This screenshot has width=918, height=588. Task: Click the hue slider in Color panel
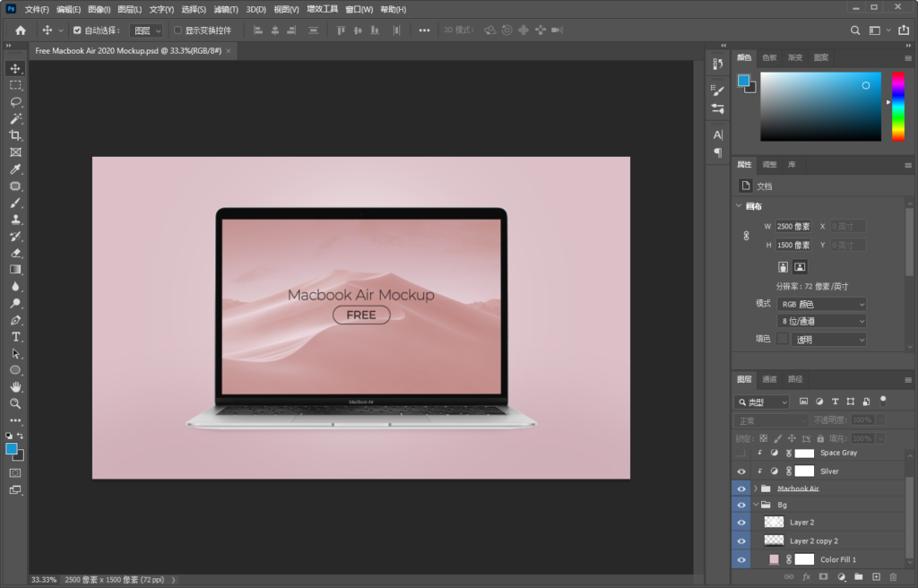coord(898,107)
